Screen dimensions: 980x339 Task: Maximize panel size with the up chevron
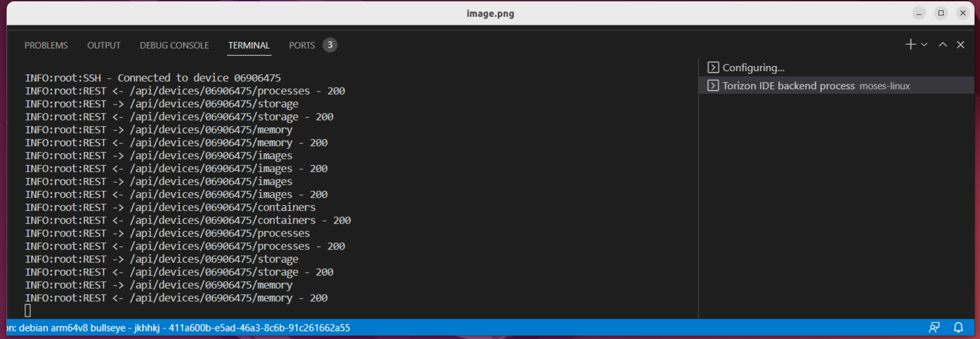pos(943,45)
